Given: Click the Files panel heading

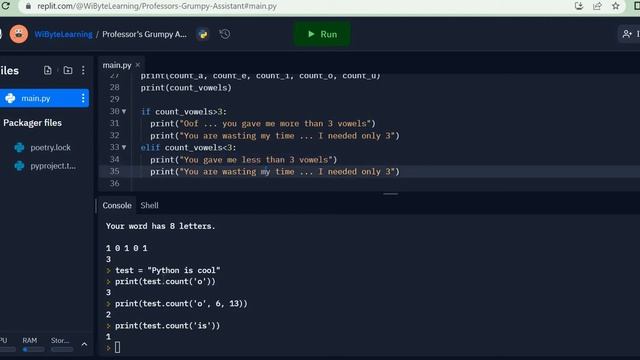Looking at the screenshot, I should click(x=9, y=71).
